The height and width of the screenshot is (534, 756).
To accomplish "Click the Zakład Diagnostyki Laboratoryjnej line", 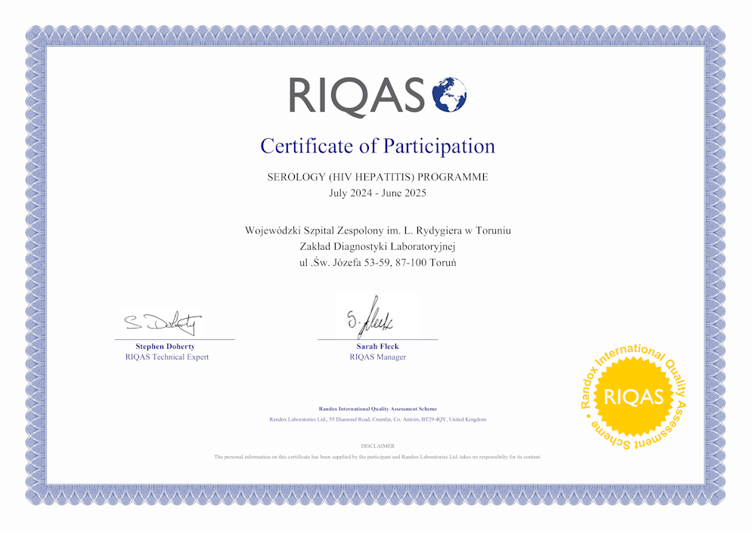I will click(x=377, y=246).
